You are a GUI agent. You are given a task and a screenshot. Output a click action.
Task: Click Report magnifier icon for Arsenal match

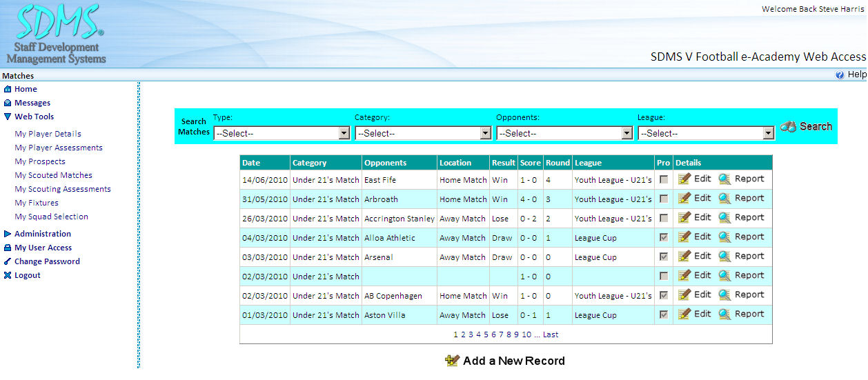(724, 256)
